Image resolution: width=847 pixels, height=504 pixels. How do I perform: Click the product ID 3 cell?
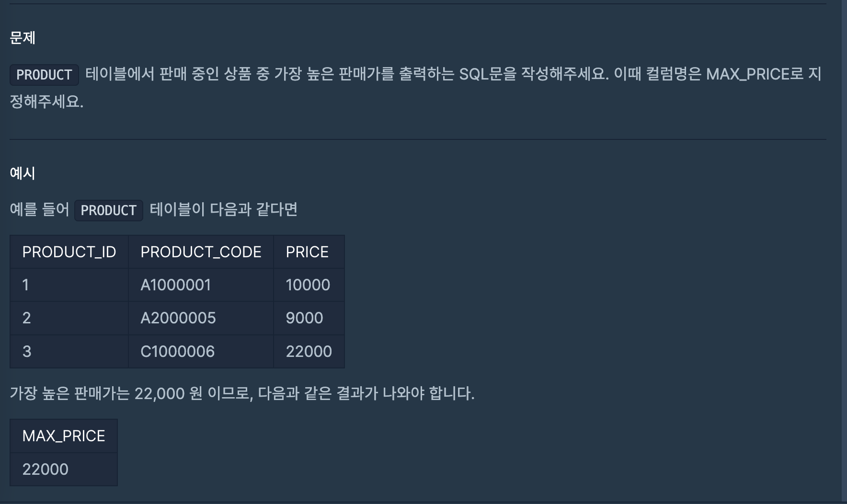click(27, 352)
